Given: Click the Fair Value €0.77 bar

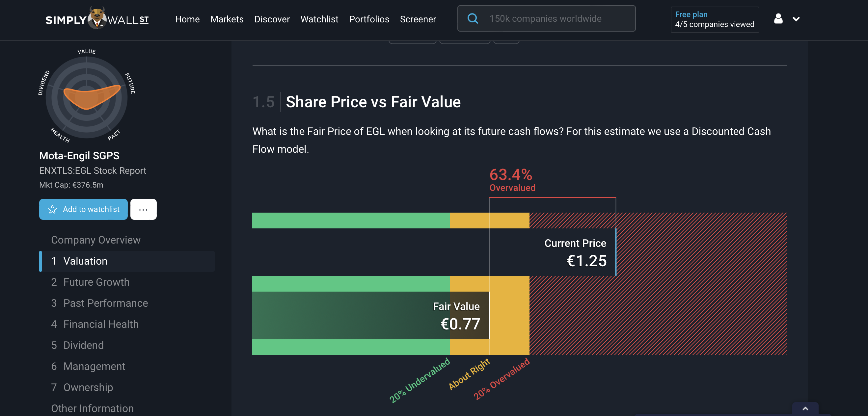Looking at the screenshot, I should [371, 315].
